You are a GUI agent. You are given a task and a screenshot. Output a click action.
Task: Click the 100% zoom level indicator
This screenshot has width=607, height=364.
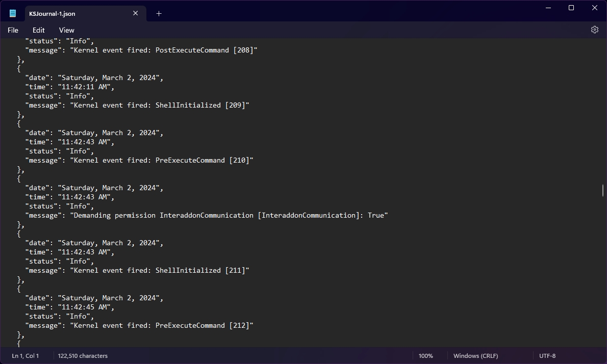pyautogui.click(x=425, y=356)
